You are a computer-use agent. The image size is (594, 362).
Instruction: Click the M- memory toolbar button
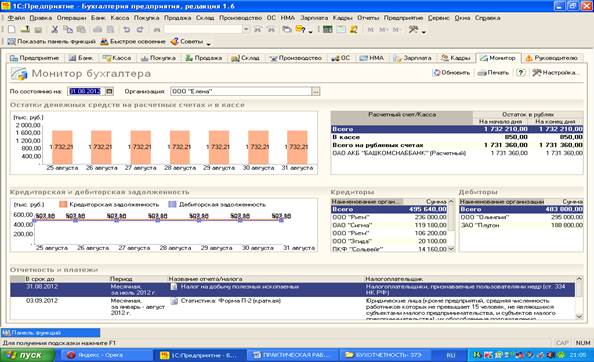click(x=396, y=29)
